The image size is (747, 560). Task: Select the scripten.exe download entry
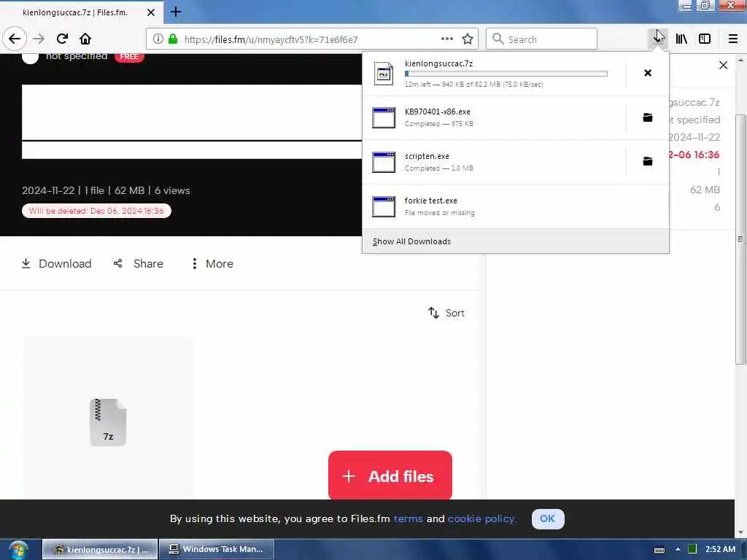[494, 162]
